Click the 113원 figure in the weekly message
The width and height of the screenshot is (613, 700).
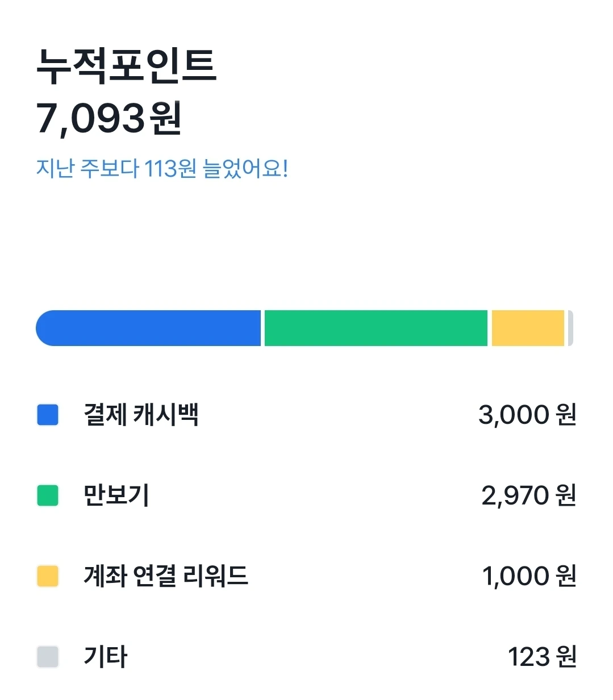pyautogui.click(x=170, y=169)
